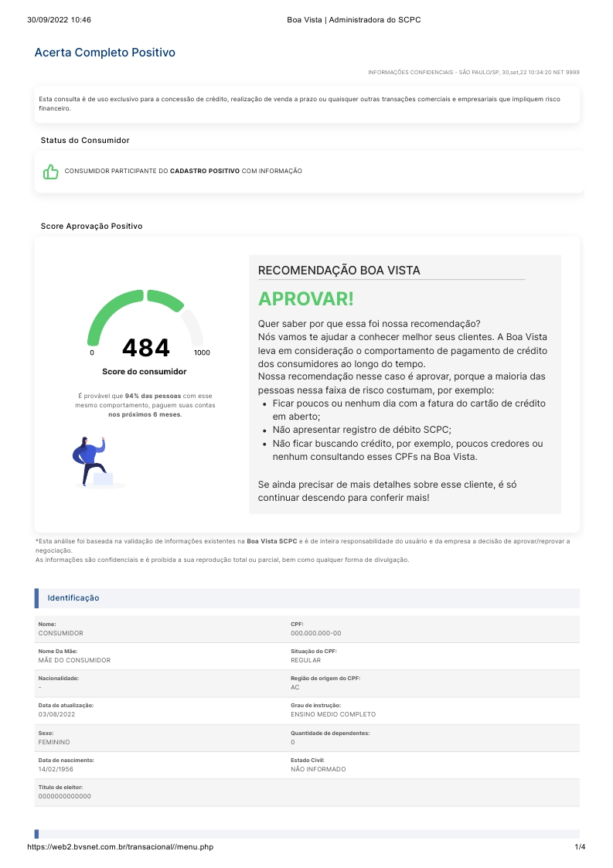Click the Grau de instrução label
Screen dimensions: 613x868
click(315, 706)
